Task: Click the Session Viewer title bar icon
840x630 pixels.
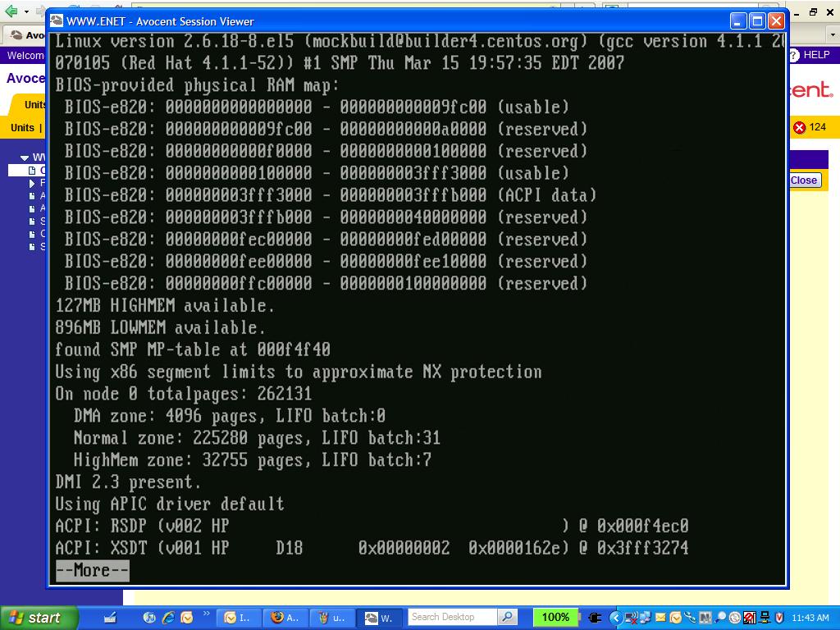Action: (x=57, y=21)
